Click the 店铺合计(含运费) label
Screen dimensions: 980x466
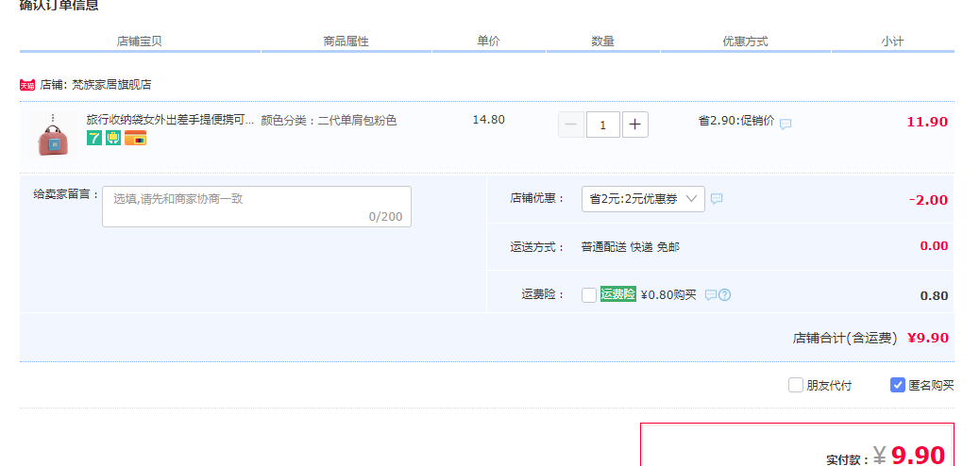845,338
